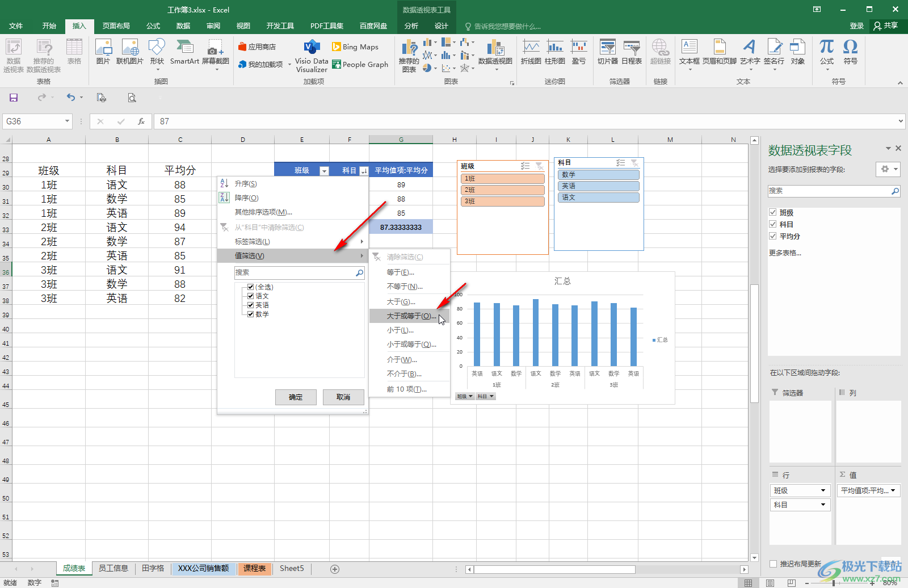908x588 pixels.
Task: Insert a Text Box
Action: [x=690, y=54]
